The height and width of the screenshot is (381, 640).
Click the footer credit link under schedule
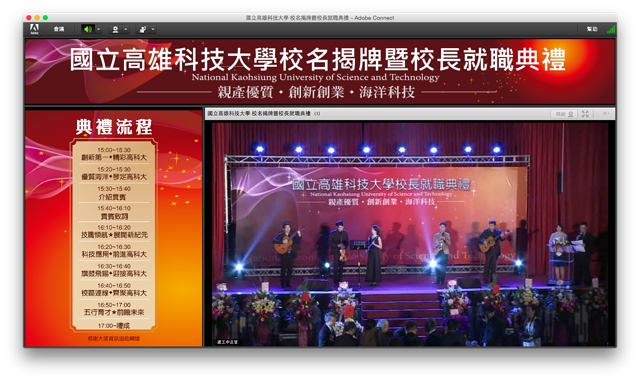pos(114,339)
